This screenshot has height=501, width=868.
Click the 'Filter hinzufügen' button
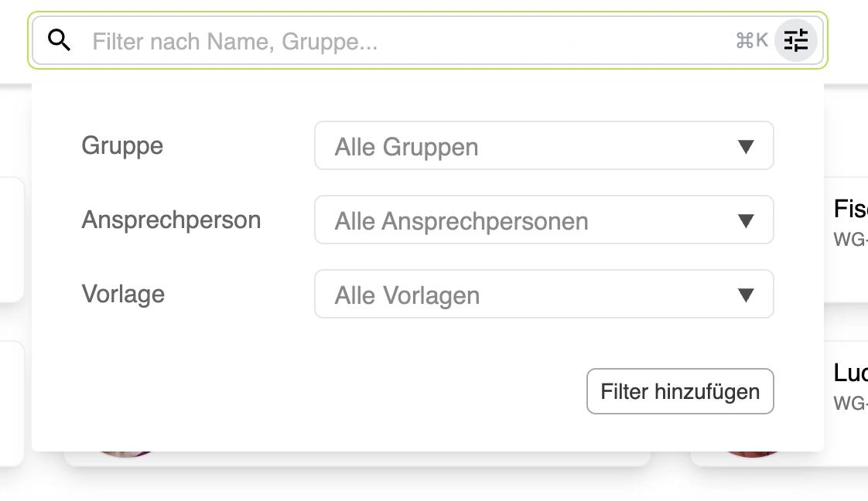click(x=680, y=391)
